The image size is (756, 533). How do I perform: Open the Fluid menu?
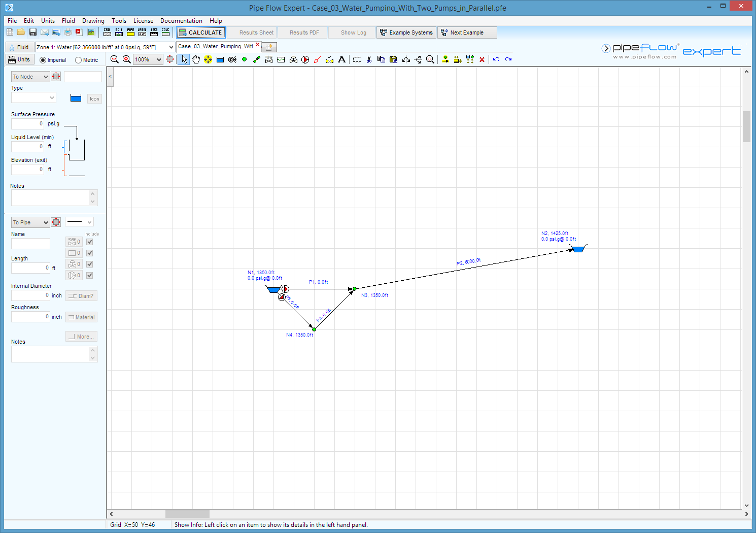click(68, 21)
